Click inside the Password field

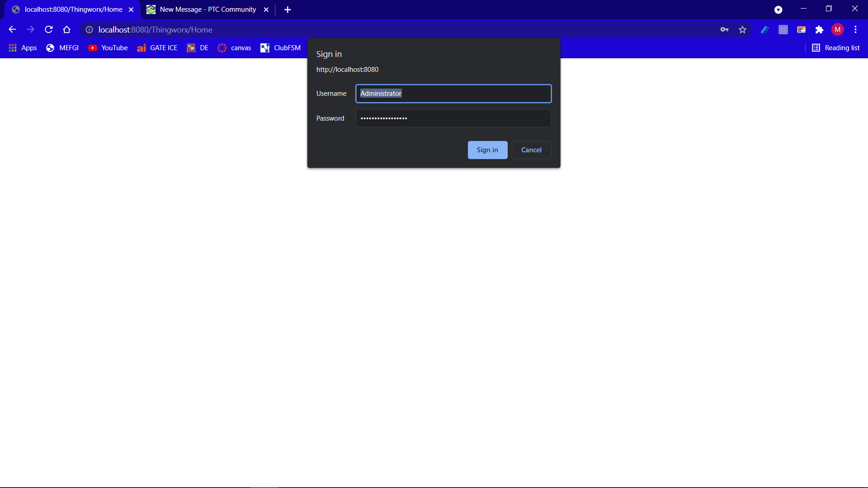[453, 118]
